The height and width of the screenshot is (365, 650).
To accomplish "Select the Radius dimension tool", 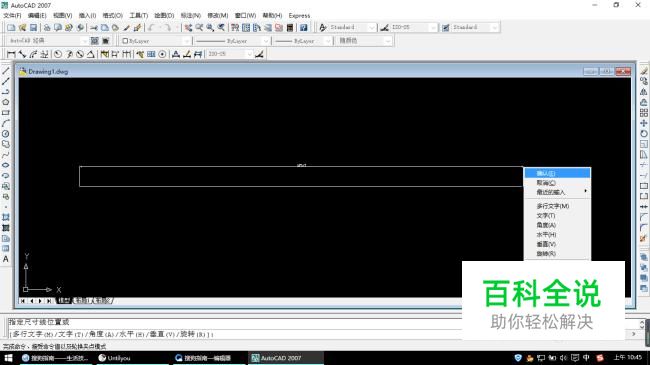I will (x=58, y=54).
